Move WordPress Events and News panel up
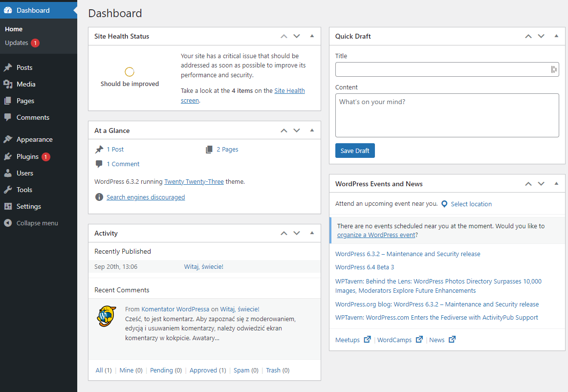This screenshot has height=392, width=568. point(528,184)
